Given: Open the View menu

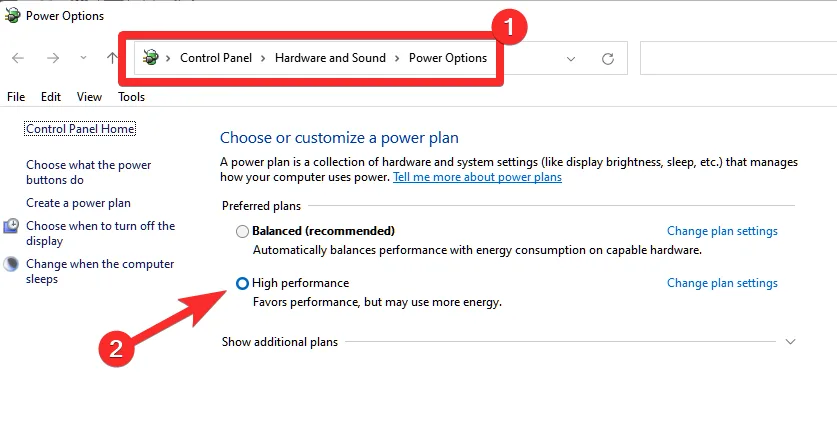Looking at the screenshot, I should [89, 97].
